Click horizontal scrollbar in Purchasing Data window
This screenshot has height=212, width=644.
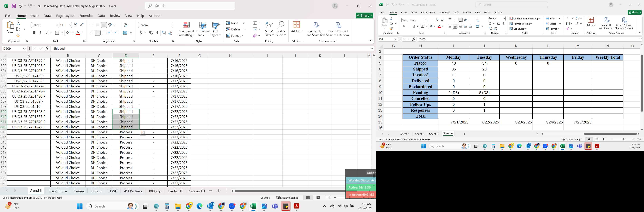click(x=290, y=191)
